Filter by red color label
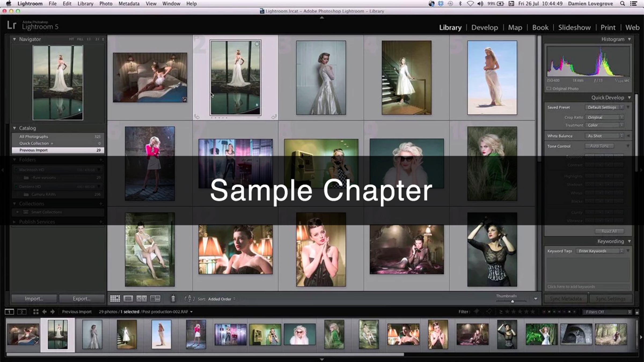Image resolution: width=644 pixels, height=362 pixels. tap(544, 312)
